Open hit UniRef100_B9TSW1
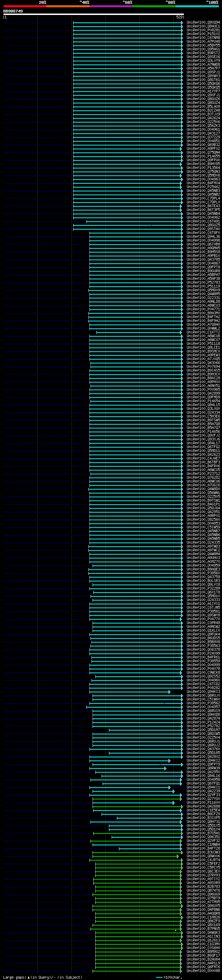 203,500
